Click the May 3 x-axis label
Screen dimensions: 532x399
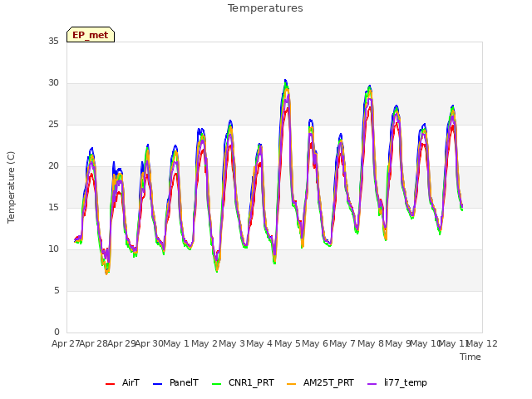(x=232, y=343)
